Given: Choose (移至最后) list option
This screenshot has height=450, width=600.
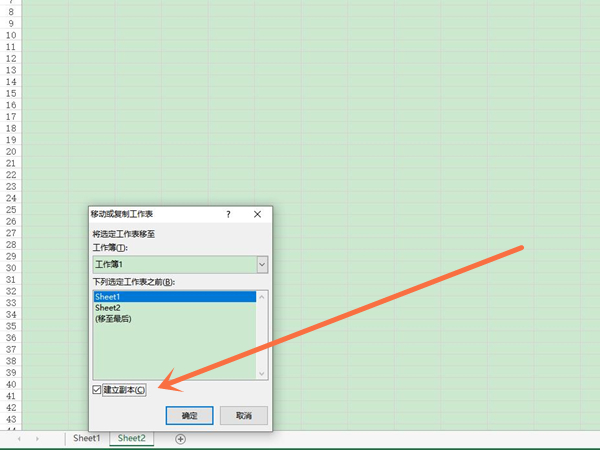Looking at the screenshot, I should click(175, 319).
